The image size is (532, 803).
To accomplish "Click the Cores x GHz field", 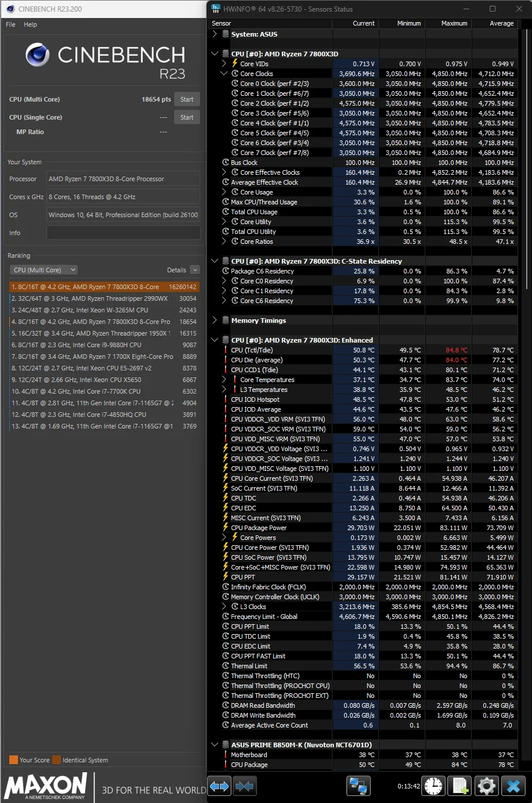I will [124, 197].
